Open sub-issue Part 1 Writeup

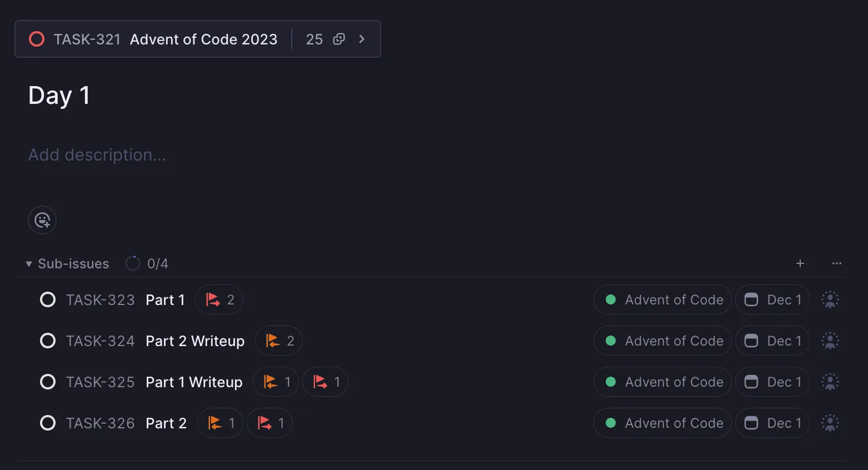(x=194, y=382)
